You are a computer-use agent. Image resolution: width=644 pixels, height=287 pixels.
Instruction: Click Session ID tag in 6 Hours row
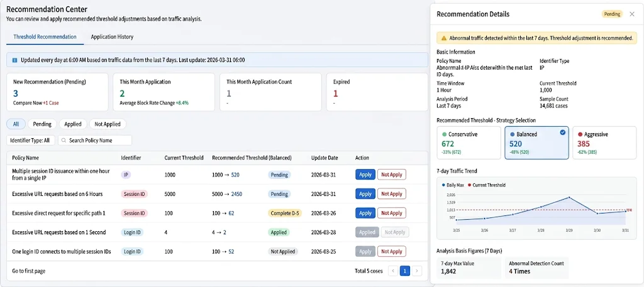point(135,194)
